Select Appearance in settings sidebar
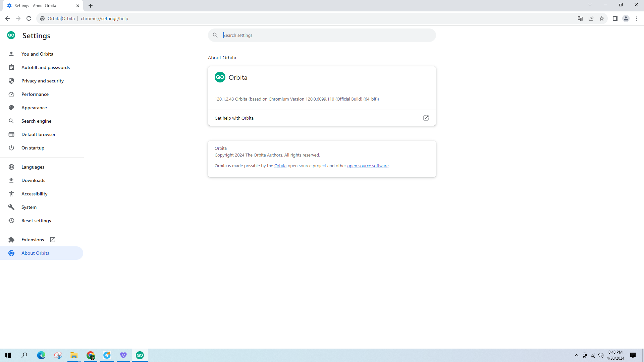644x362 pixels. click(x=34, y=108)
